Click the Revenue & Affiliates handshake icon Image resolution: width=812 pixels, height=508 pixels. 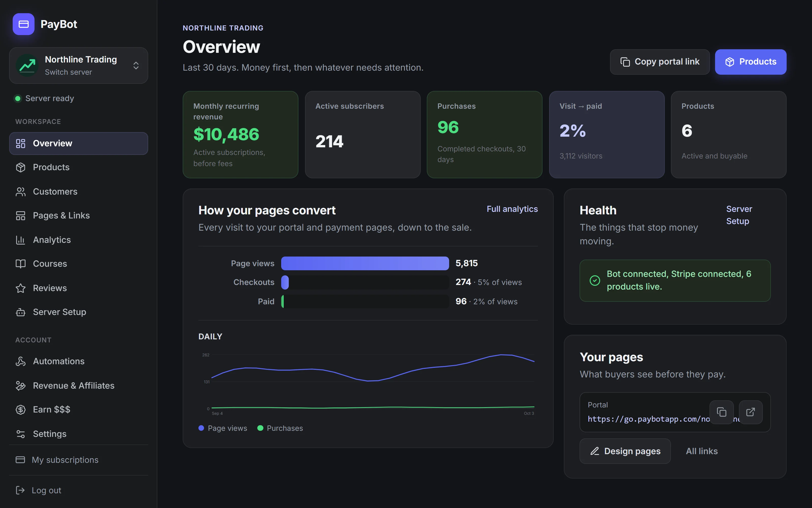21,386
